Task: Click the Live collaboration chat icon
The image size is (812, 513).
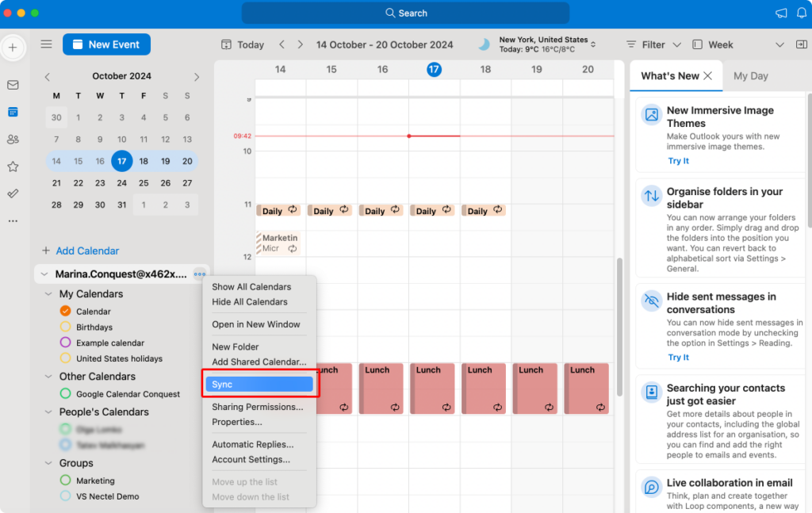Action: click(x=652, y=487)
